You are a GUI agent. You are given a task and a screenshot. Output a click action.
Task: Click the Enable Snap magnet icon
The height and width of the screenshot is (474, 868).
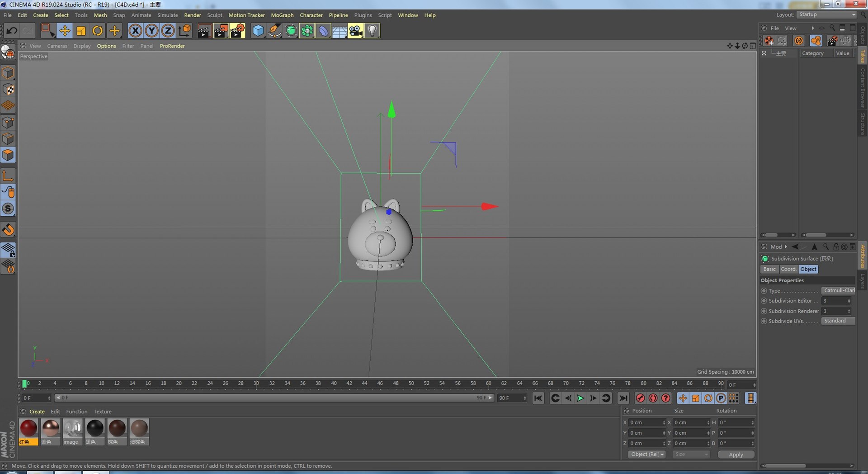click(8, 229)
